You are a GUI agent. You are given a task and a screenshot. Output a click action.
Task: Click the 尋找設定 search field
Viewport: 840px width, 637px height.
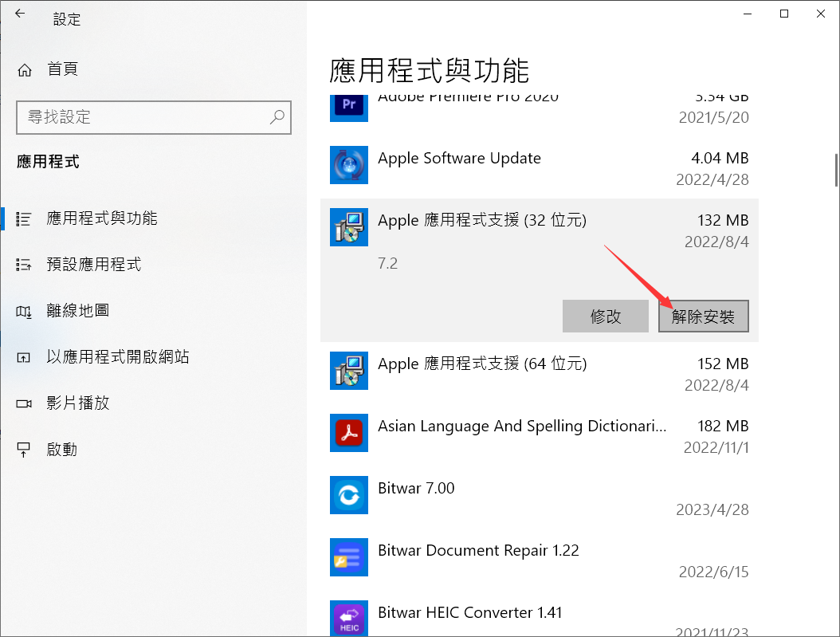[143, 117]
